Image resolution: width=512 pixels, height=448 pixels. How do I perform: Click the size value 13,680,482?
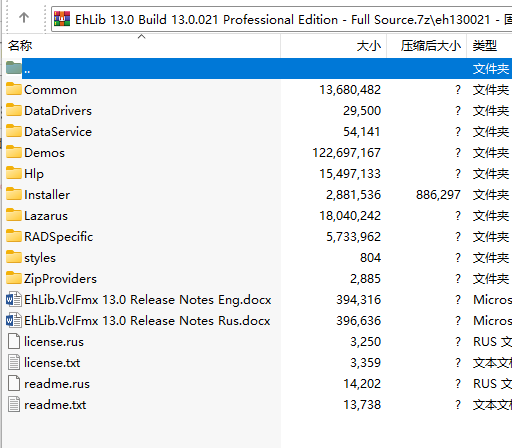click(x=350, y=90)
